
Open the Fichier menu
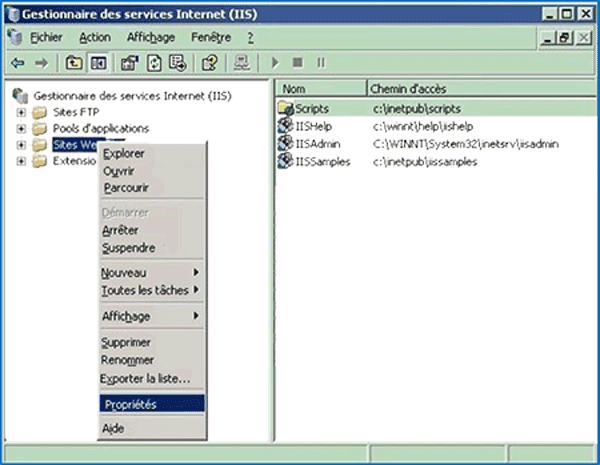[x=46, y=38]
